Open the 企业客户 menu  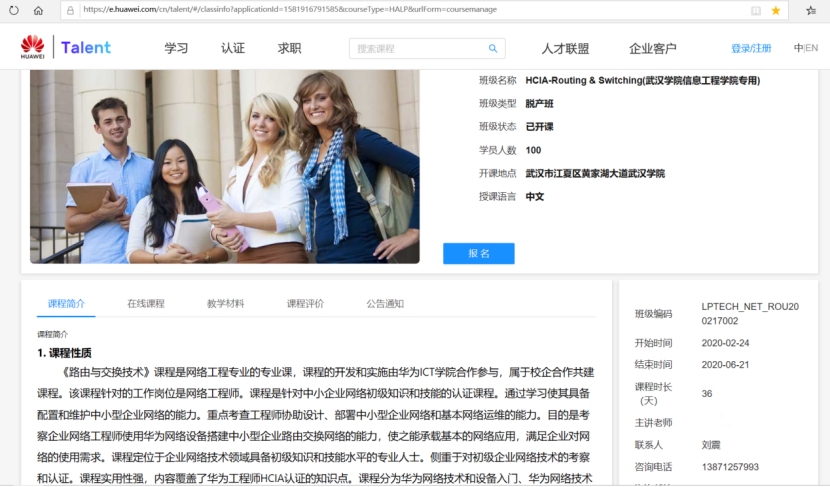click(653, 49)
